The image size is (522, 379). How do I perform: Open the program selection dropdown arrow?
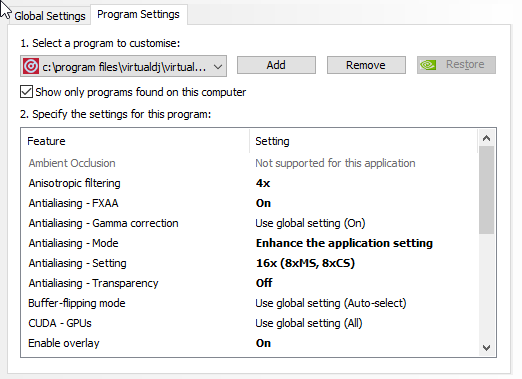218,67
